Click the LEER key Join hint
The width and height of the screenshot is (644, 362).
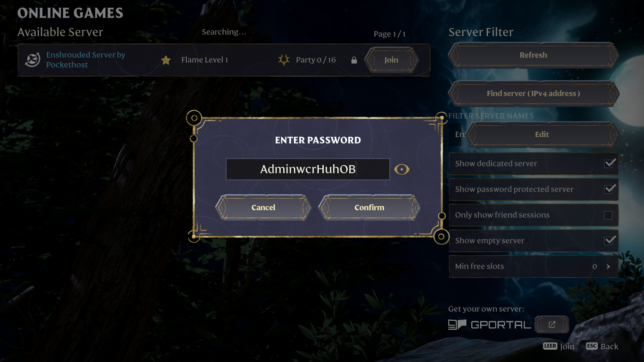click(559, 346)
